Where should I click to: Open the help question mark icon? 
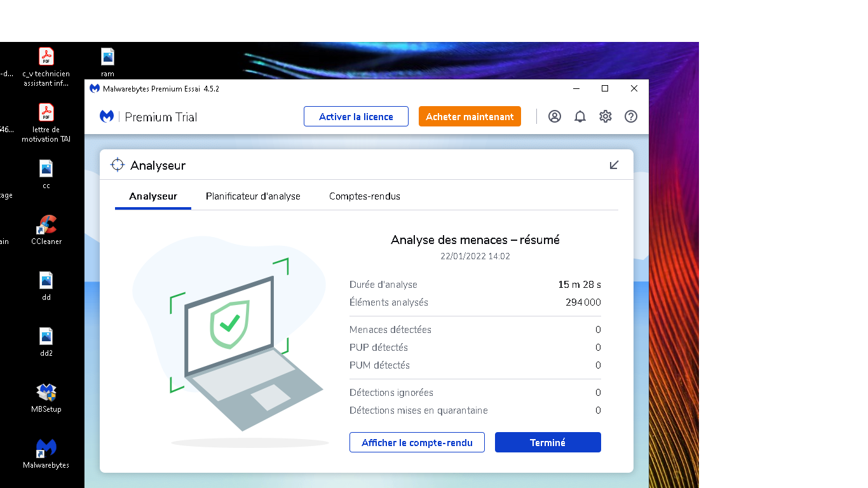point(631,116)
